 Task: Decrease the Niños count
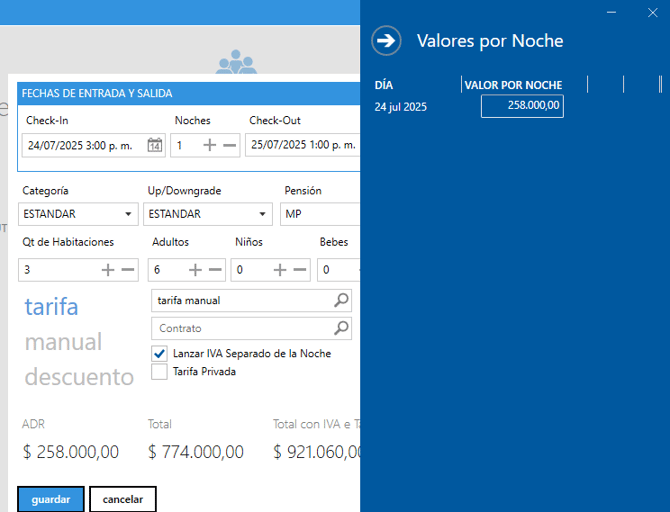tap(300, 270)
